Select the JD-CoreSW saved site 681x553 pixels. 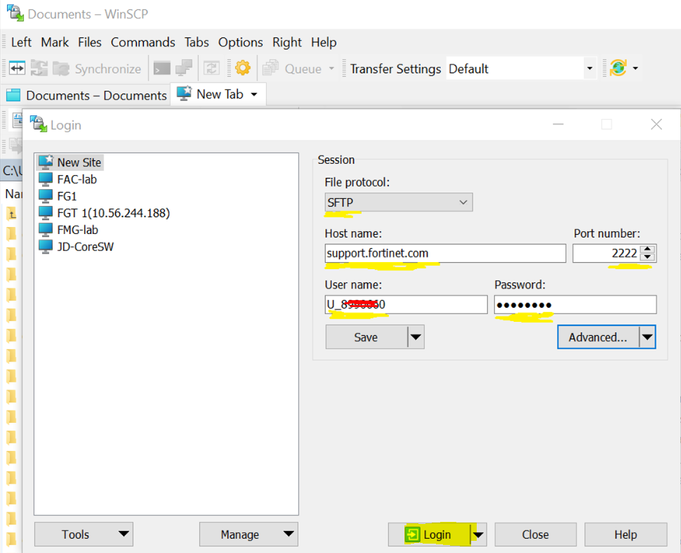[x=76, y=247]
